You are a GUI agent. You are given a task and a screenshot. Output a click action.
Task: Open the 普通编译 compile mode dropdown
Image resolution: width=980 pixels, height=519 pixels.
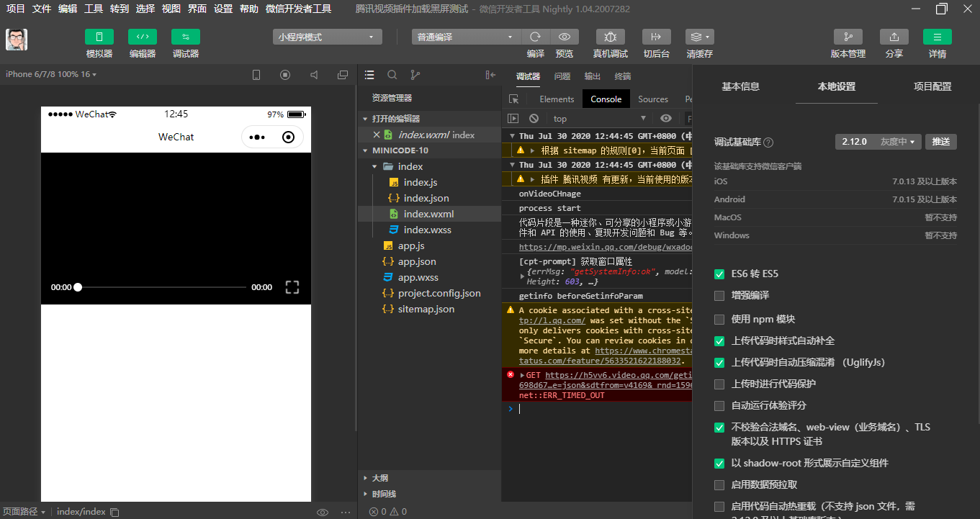pyautogui.click(x=466, y=37)
